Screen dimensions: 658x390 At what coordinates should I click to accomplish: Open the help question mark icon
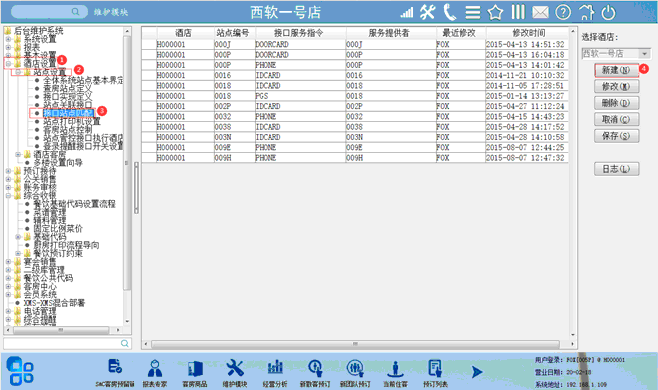tap(563, 12)
